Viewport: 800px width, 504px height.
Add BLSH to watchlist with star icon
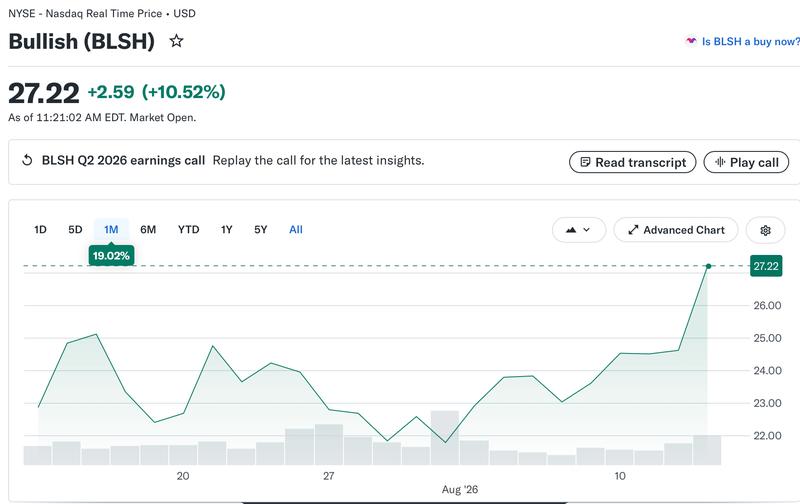point(177,41)
